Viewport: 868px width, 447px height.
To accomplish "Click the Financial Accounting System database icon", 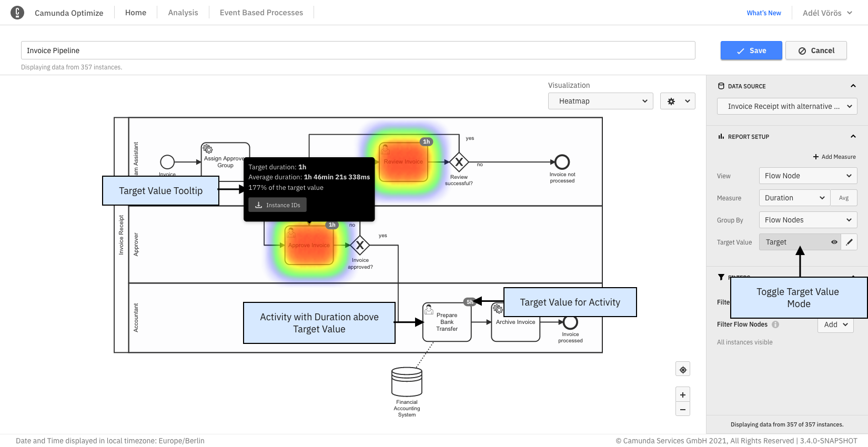I will [407, 381].
